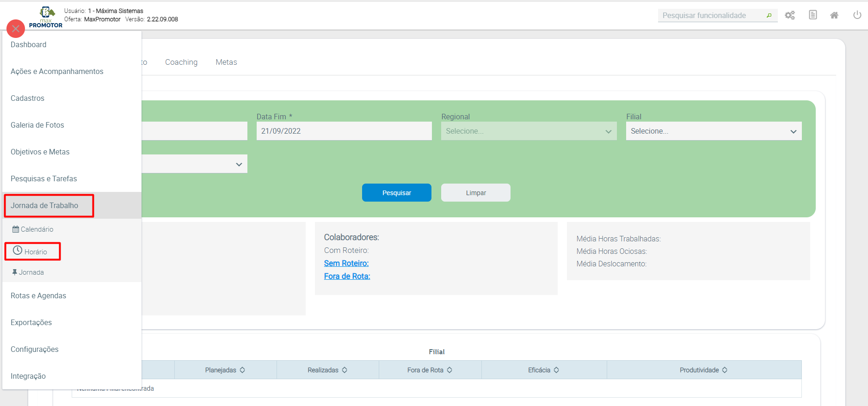
Task: Close the side menu with red X
Action: 16,29
